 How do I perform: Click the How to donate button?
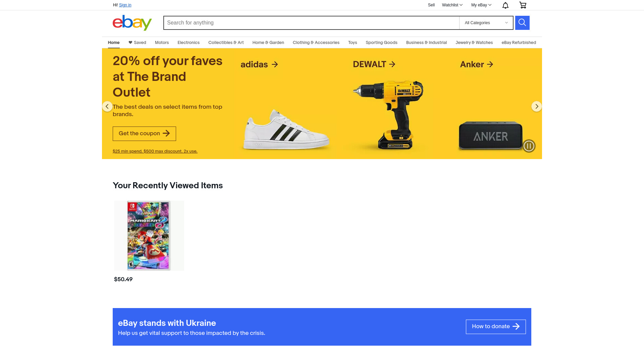coord(496,327)
